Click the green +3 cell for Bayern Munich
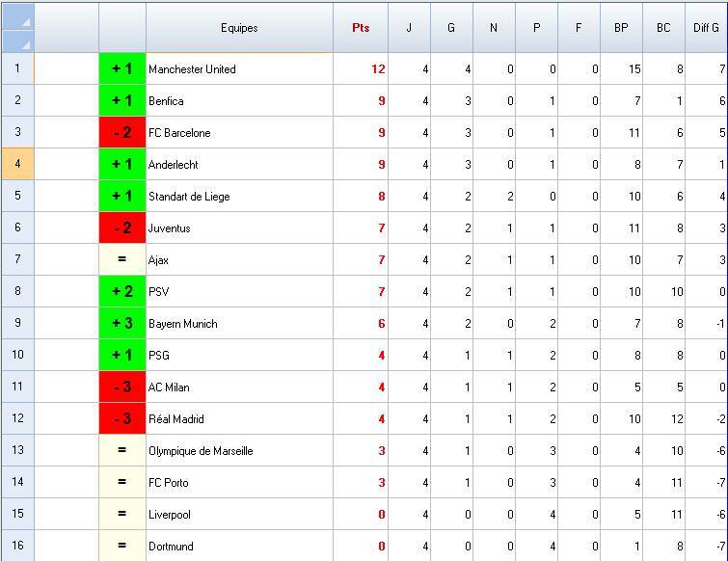Screen dimensions: 728x561 coord(122,324)
